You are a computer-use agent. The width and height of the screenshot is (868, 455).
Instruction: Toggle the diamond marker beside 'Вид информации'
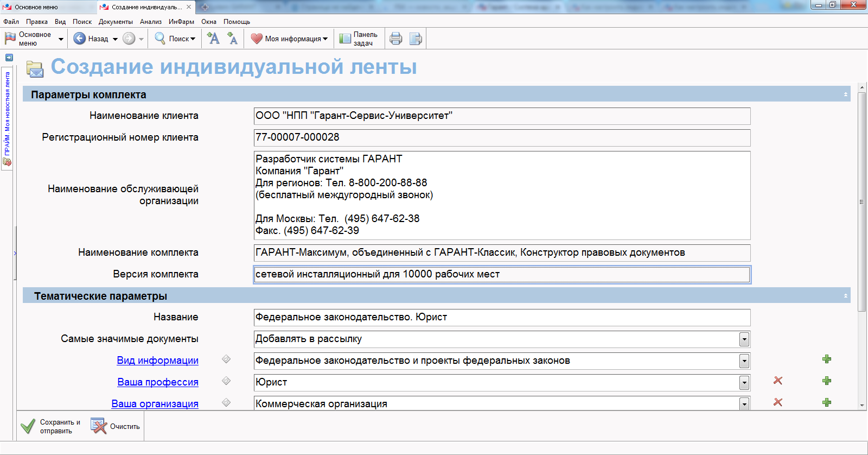(226, 359)
